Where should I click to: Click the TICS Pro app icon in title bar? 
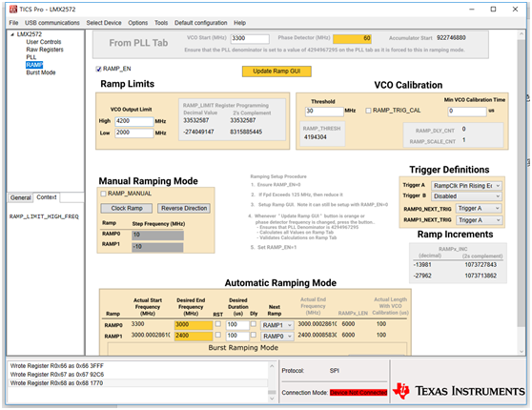13,10
